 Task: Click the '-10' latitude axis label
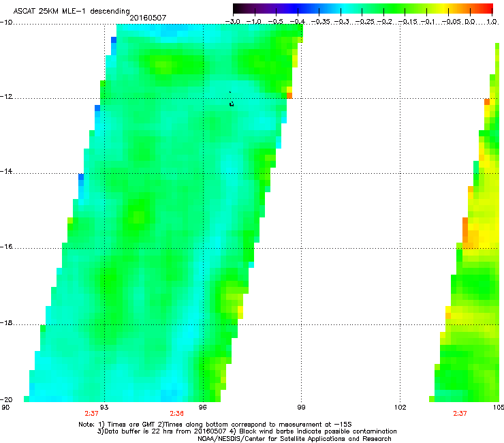pyautogui.click(x=6, y=22)
